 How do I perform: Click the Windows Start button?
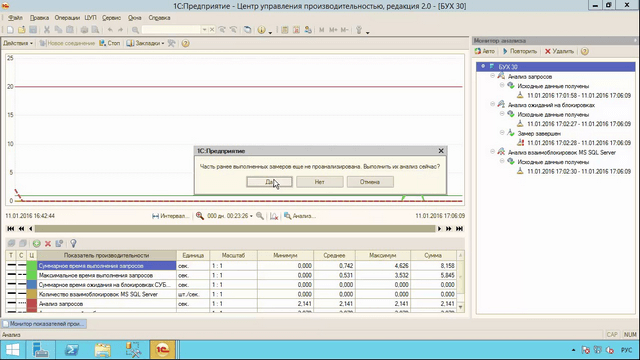[13, 350]
